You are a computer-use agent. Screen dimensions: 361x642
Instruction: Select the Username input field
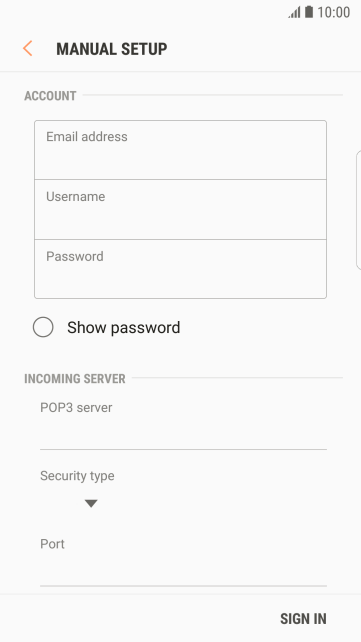(x=180, y=210)
